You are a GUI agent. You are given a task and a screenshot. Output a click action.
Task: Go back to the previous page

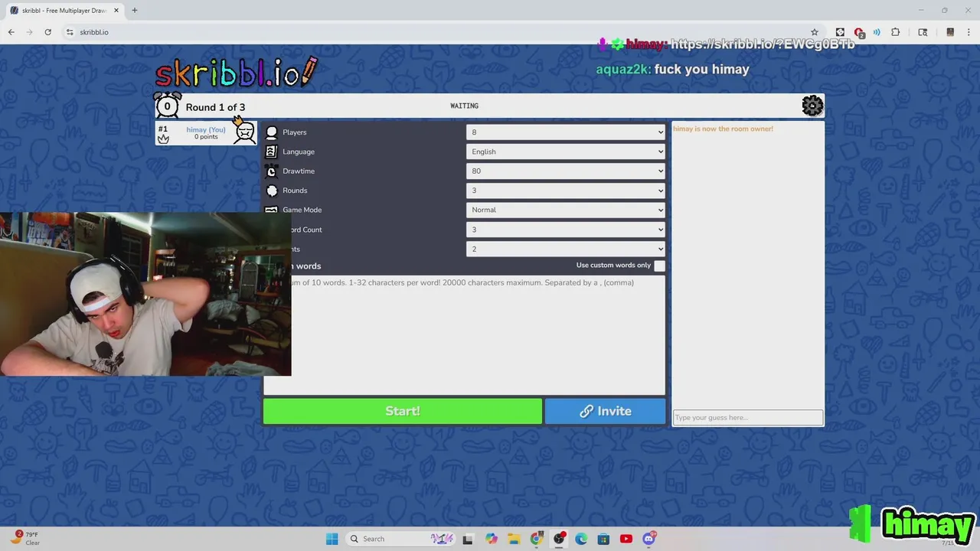11,32
